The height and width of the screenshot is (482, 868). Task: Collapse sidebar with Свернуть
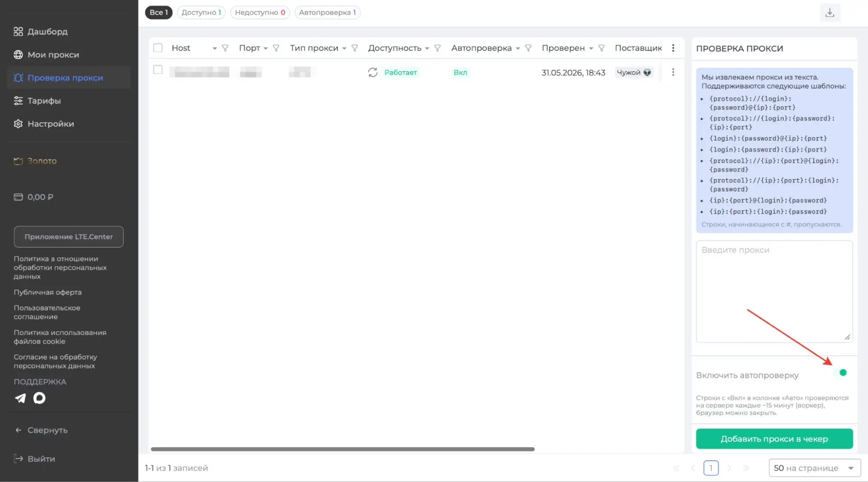(x=42, y=430)
